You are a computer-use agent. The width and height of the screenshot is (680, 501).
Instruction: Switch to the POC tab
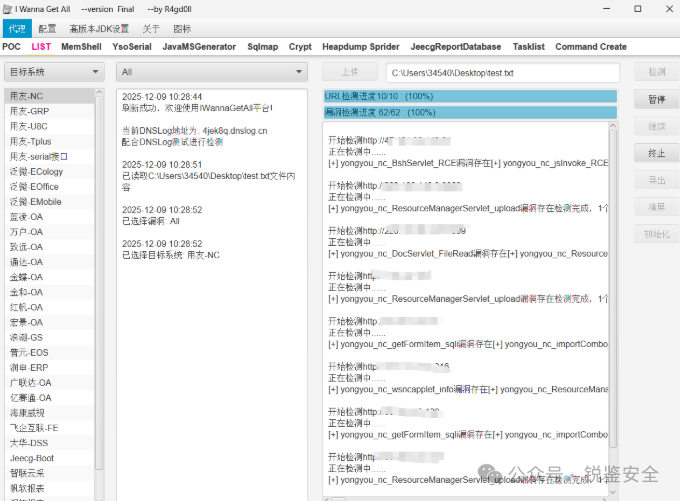(11, 47)
